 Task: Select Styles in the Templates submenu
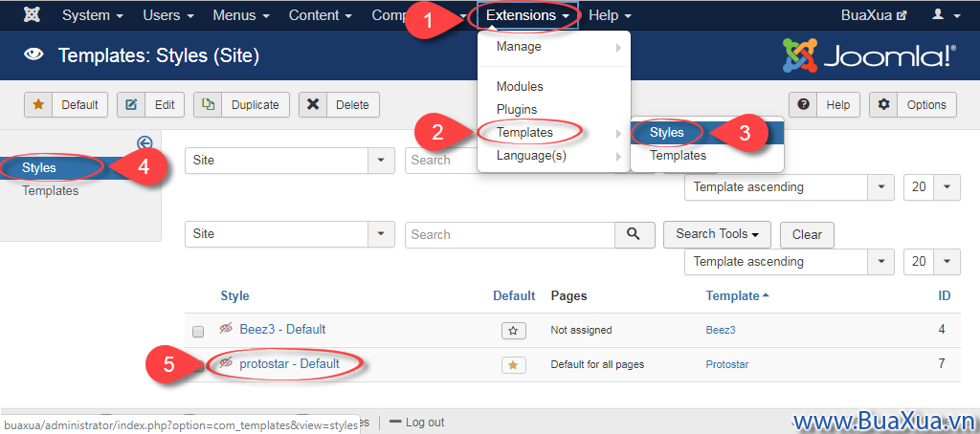pyautogui.click(x=707, y=132)
